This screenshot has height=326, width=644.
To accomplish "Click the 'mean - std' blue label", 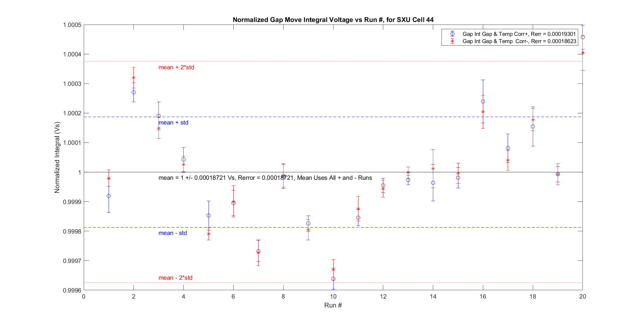I will tap(172, 233).
